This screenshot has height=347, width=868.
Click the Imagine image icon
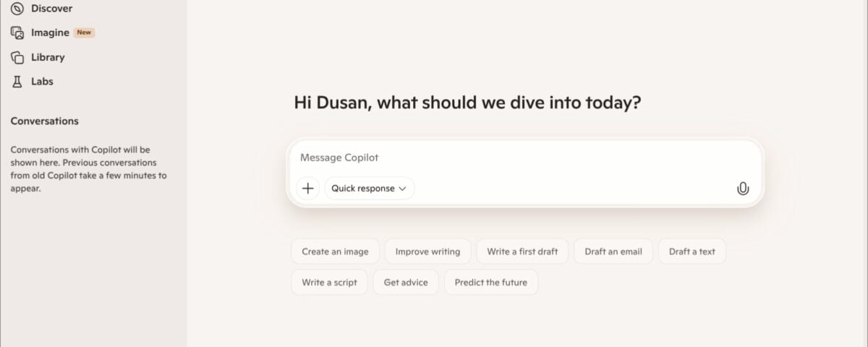(17, 33)
